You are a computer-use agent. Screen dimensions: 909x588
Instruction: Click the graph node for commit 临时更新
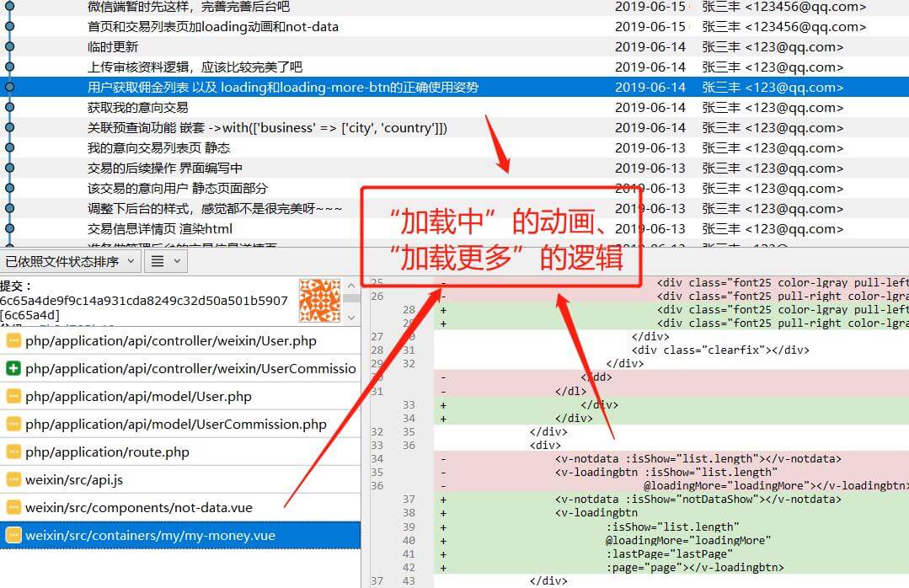[9, 46]
